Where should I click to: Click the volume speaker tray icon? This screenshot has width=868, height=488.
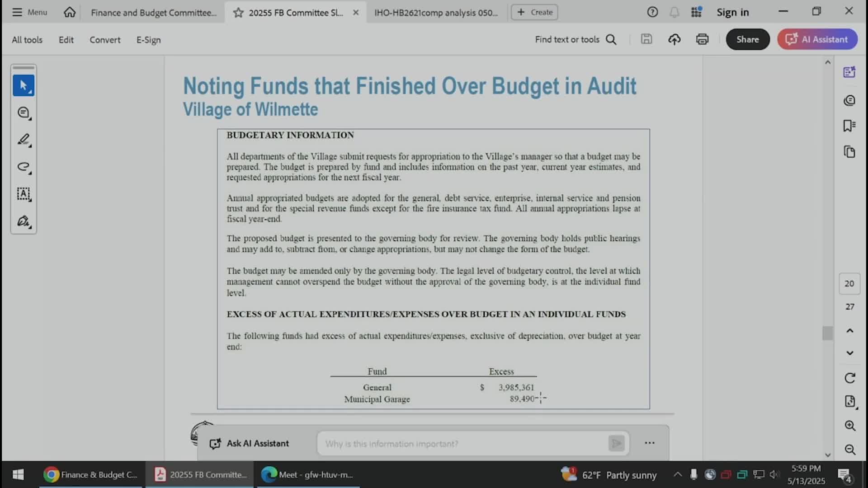point(774,474)
